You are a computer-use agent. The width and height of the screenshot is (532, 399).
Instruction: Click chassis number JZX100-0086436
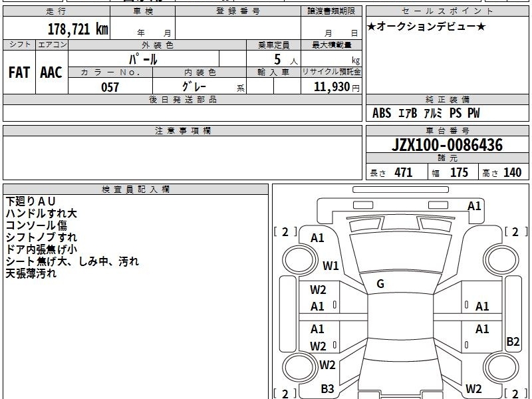(447, 145)
